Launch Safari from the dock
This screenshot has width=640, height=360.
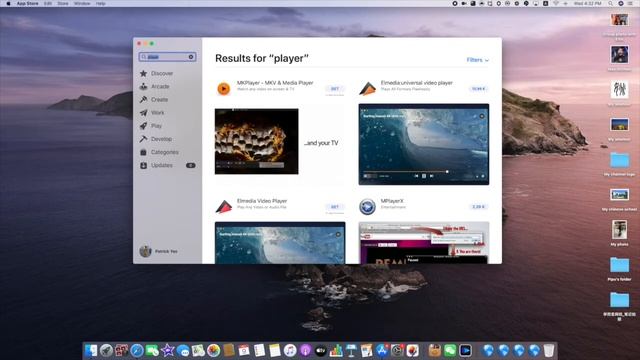[x=137, y=350]
